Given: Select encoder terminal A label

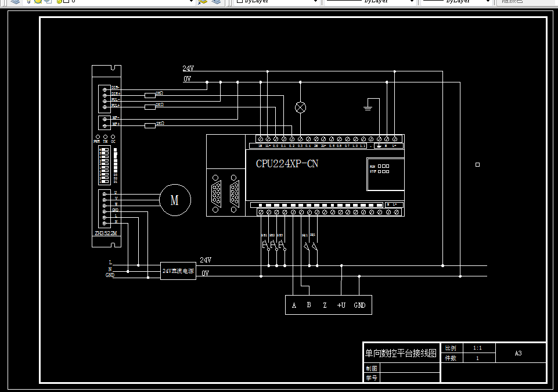Looking at the screenshot, I should [x=294, y=305].
